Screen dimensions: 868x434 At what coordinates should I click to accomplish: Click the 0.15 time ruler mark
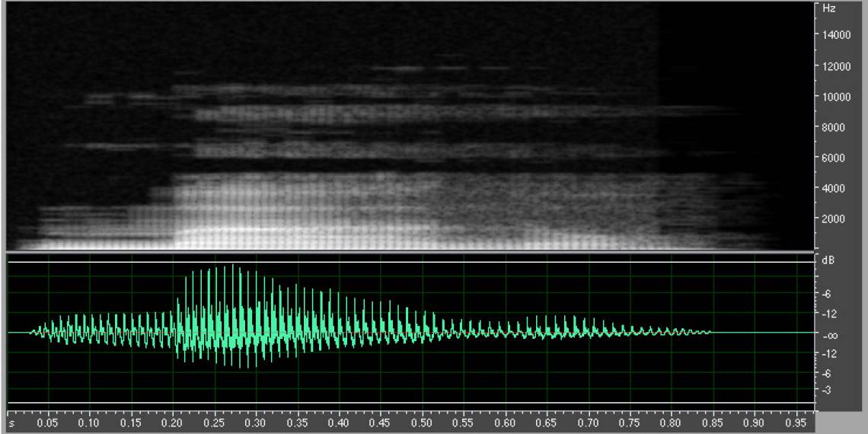[132, 423]
